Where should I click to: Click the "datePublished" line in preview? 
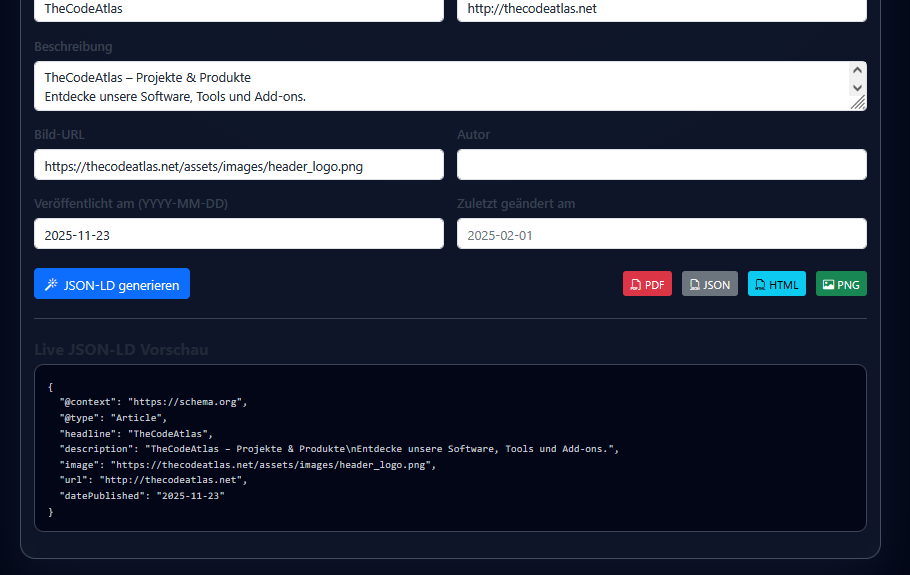142,496
